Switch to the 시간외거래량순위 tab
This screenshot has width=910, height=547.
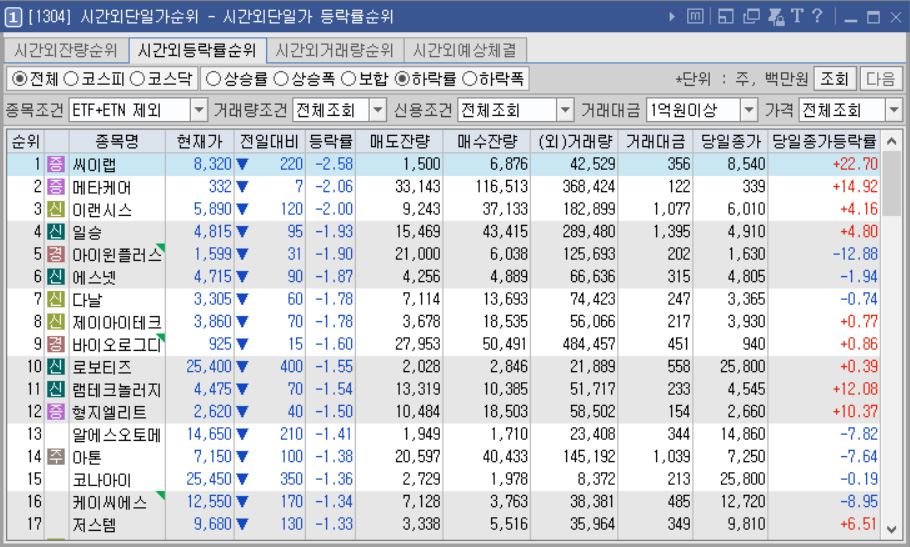tap(334, 50)
